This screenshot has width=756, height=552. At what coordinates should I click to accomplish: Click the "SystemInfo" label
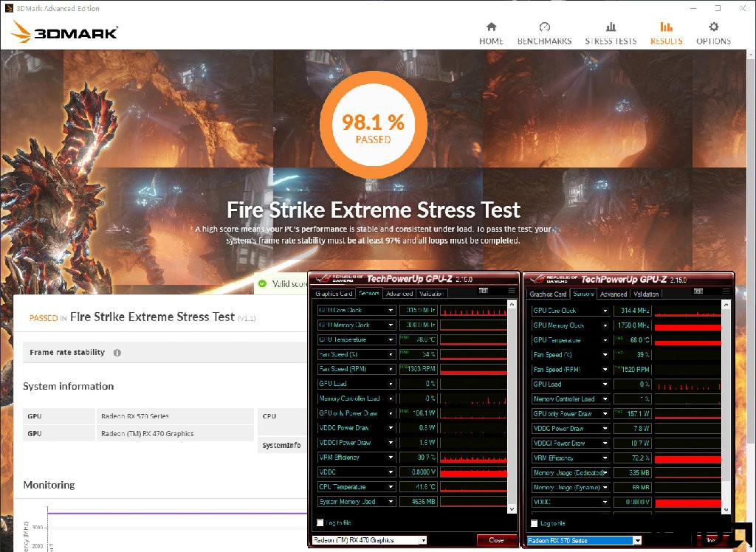click(x=281, y=446)
